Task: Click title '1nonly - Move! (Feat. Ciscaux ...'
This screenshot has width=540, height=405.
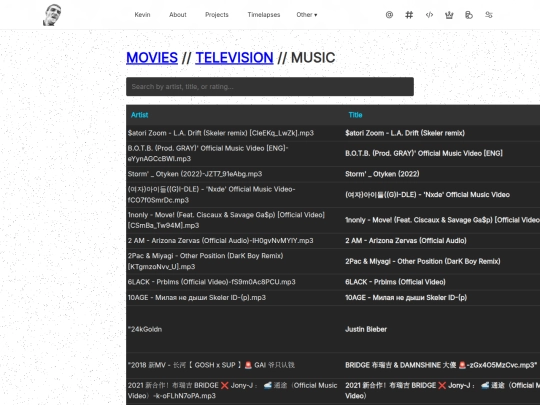Action: click(443, 220)
